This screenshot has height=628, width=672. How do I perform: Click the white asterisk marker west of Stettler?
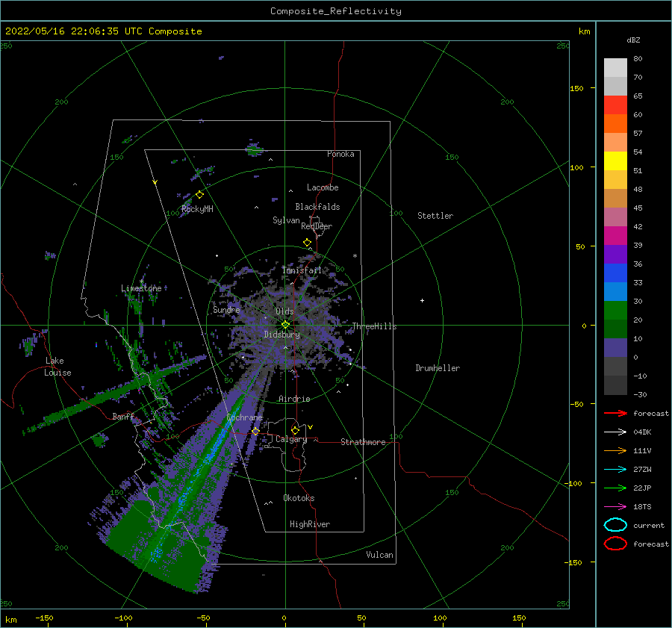pos(355,256)
